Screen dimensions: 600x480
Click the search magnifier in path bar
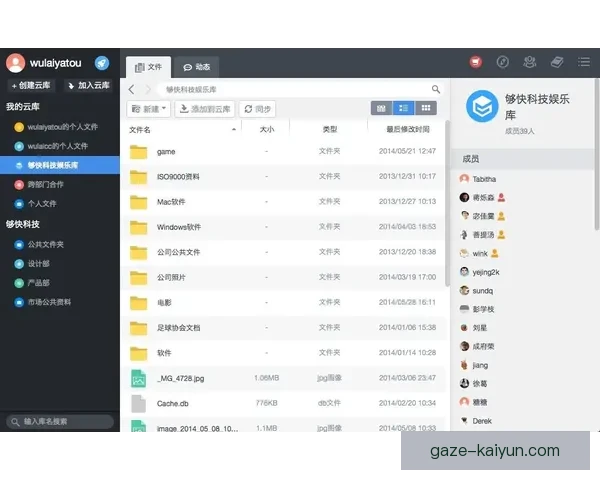point(435,89)
